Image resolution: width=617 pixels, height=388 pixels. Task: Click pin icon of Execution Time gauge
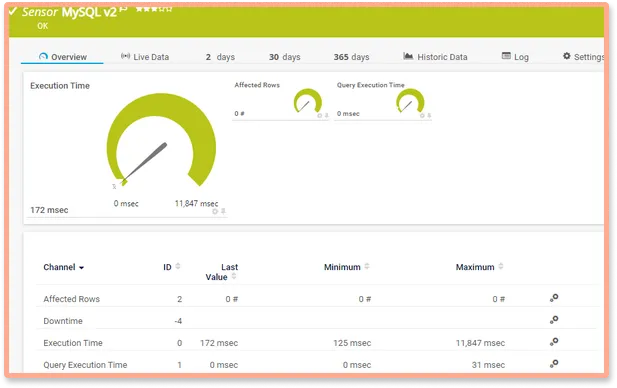(x=223, y=211)
